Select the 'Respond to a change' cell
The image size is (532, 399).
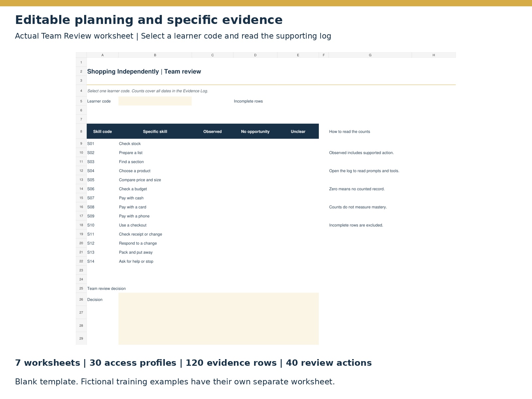(155, 243)
